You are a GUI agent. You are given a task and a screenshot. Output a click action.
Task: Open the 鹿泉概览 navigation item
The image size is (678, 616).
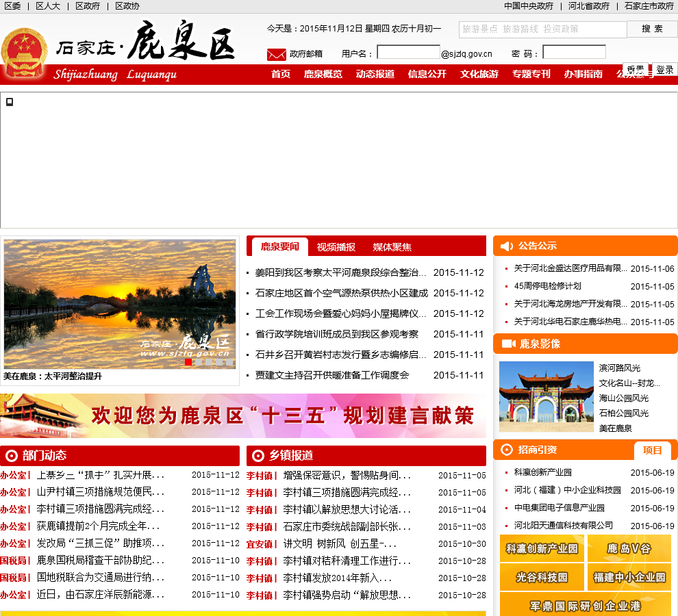(323, 74)
